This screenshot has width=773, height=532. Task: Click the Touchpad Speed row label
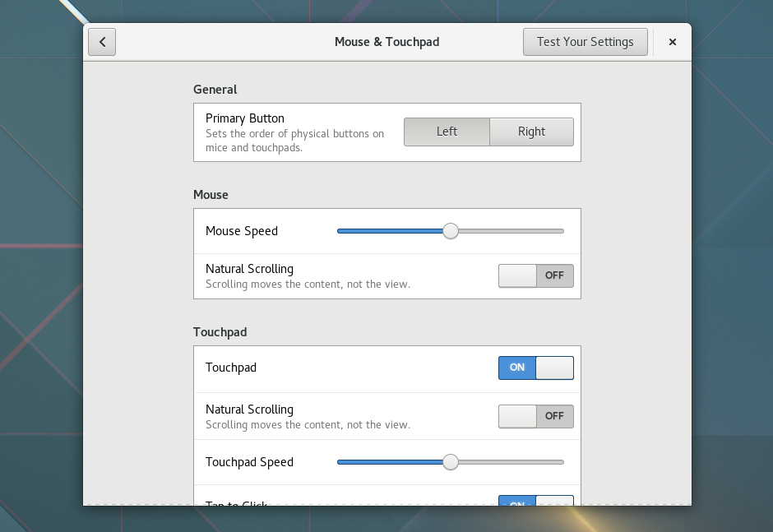coord(249,462)
